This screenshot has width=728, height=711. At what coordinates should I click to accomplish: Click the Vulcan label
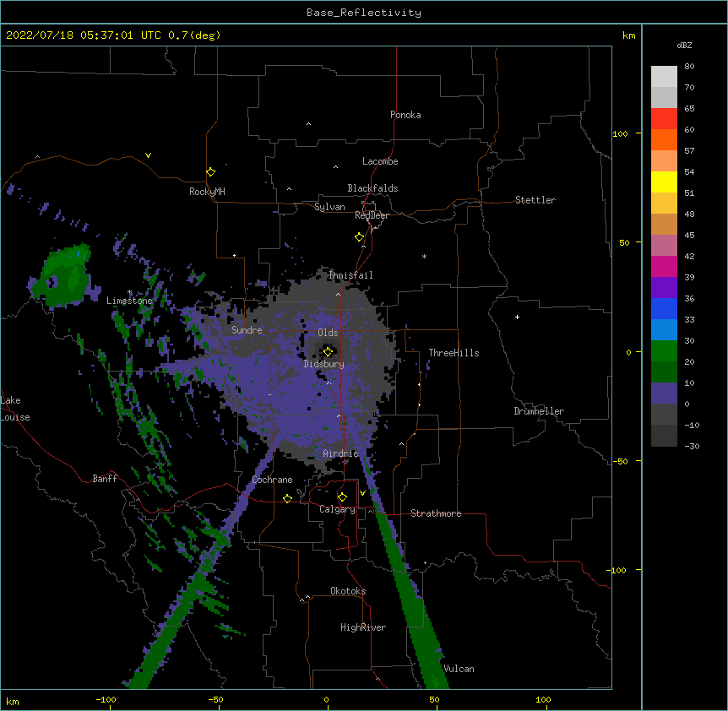click(x=459, y=669)
